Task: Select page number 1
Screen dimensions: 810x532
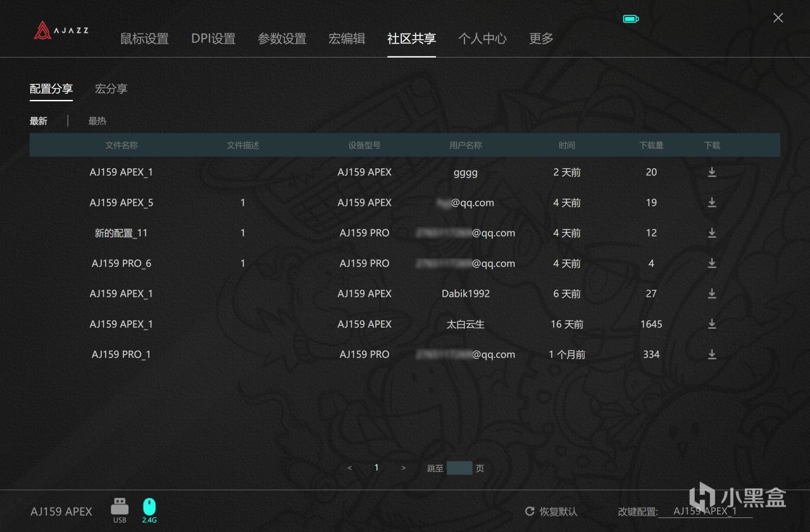Action: point(377,467)
